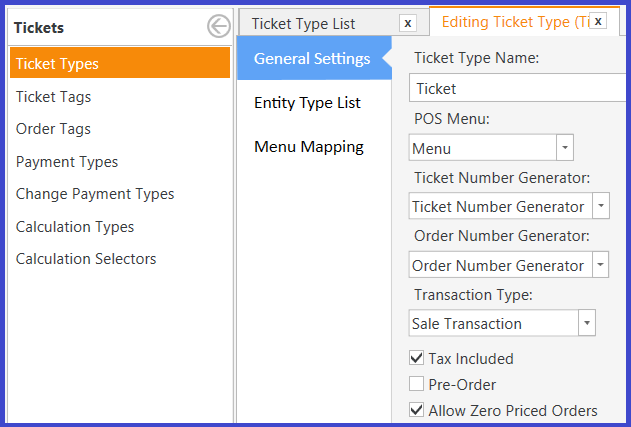Open Ticket Tags in sidebar

click(x=54, y=97)
